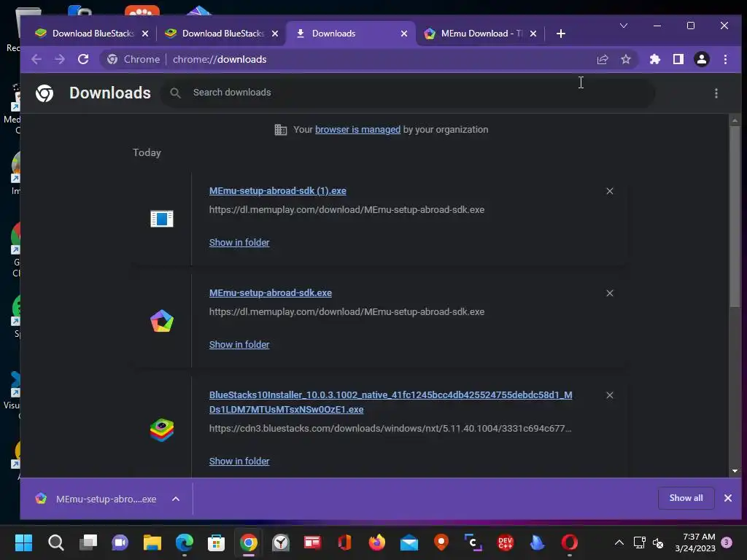747x560 pixels.
Task: Open File Explorer from the taskbar
Action: tap(152, 542)
